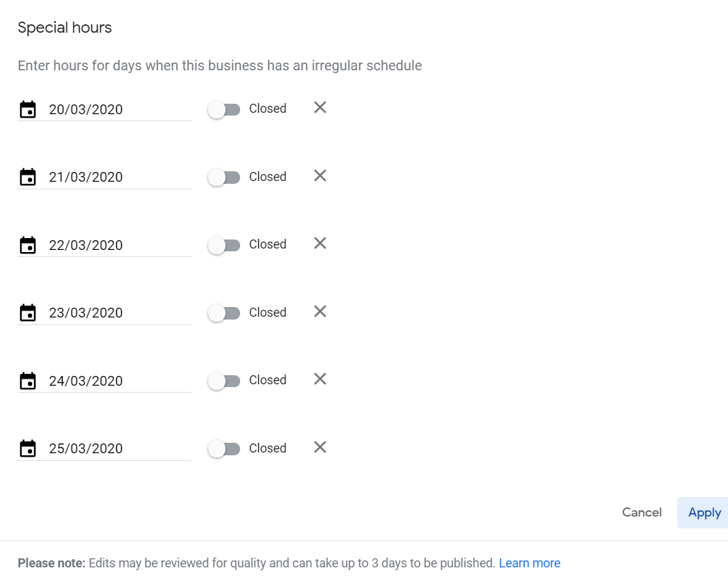Screen dimensions: 728x582
Task: Open calendar picker for 22/03/2020
Action: (x=28, y=245)
